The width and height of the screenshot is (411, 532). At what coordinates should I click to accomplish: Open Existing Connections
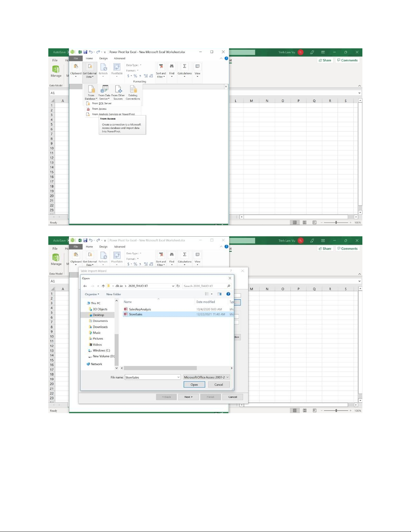coord(133,93)
